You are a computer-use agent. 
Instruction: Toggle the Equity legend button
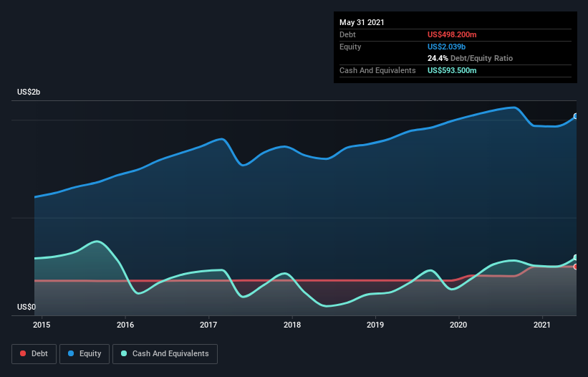click(x=85, y=354)
